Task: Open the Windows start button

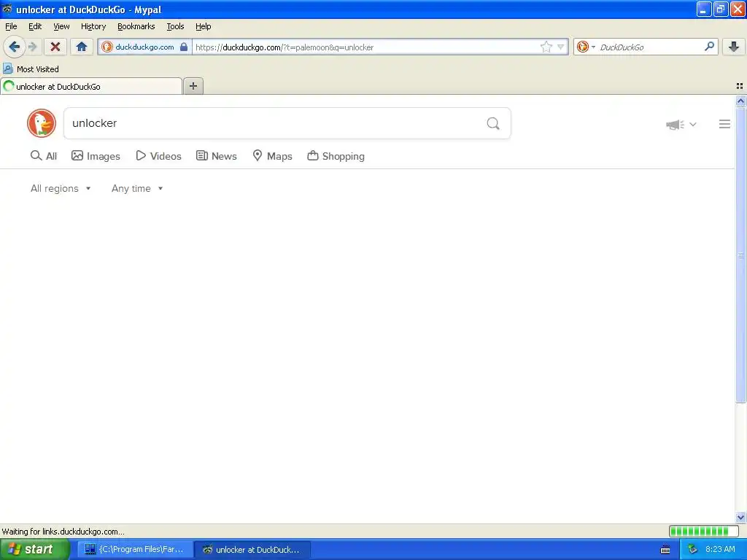Action: (x=35, y=549)
